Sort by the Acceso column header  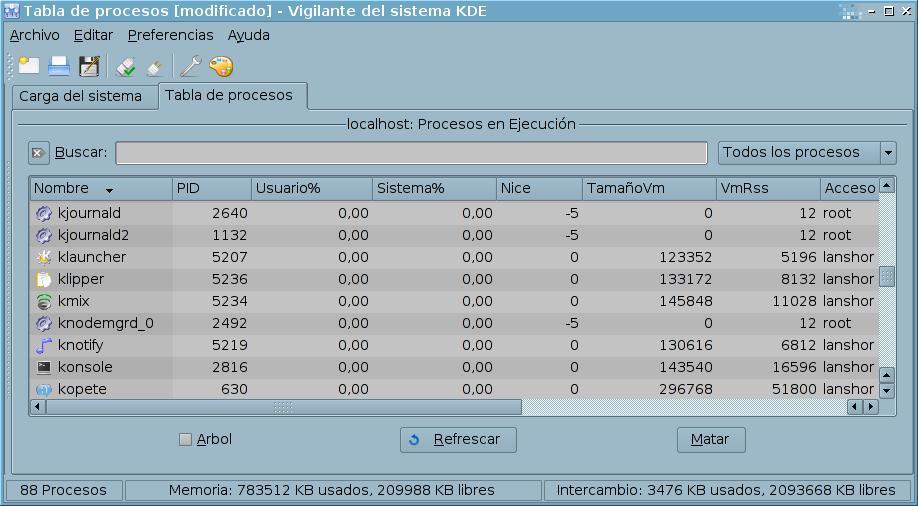(850, 189)
